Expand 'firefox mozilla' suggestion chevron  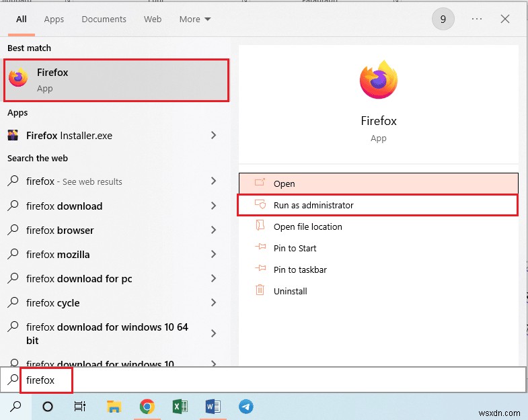coord(213,254)
